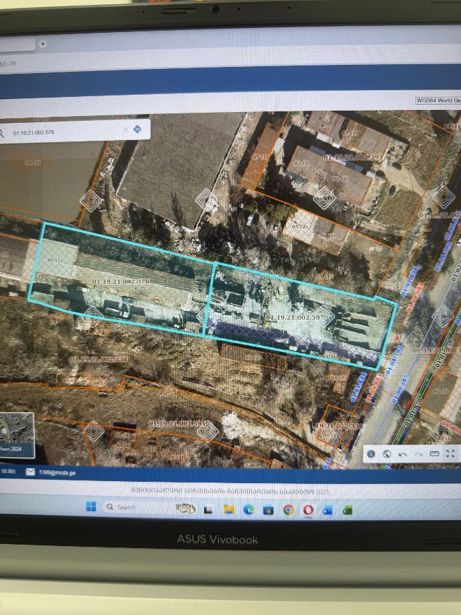Open the map info tool
The height and width of the screenshot is (615, 461).
(371, 454)
